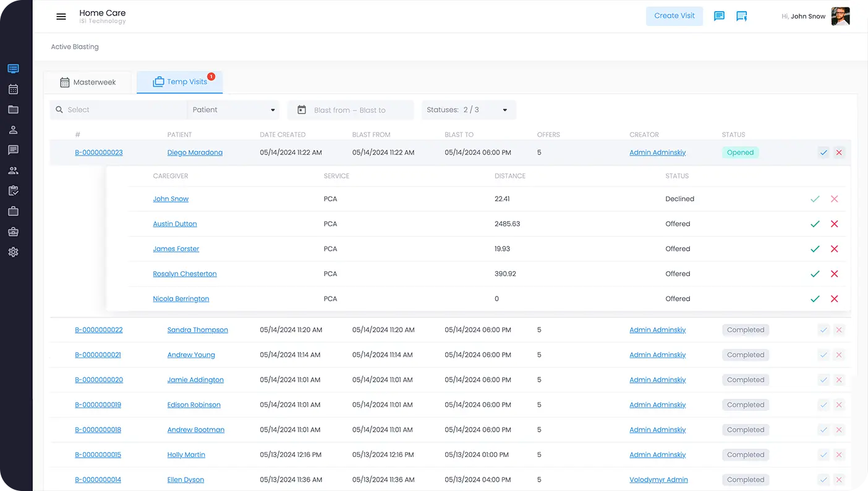
Task: Approve blast B-0000000023 with the checkmark
Action: [x=823, y=153]
